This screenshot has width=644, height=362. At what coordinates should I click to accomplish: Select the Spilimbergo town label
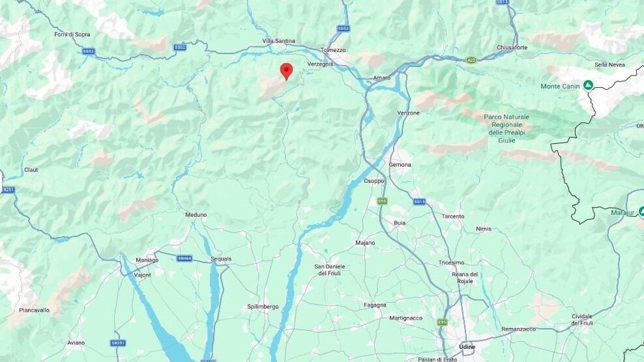pyautogui.click(x=263, y=307)
